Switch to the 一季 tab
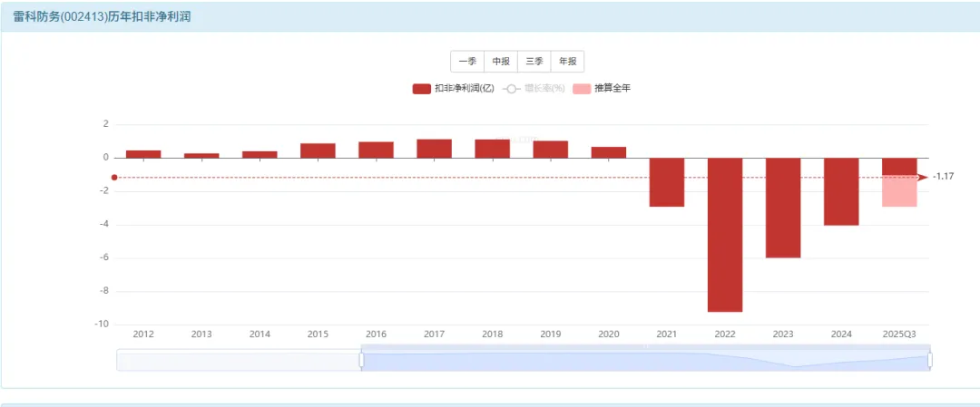Image resolution: width=980 pixels, height=407 pixels. pos(467,61)
